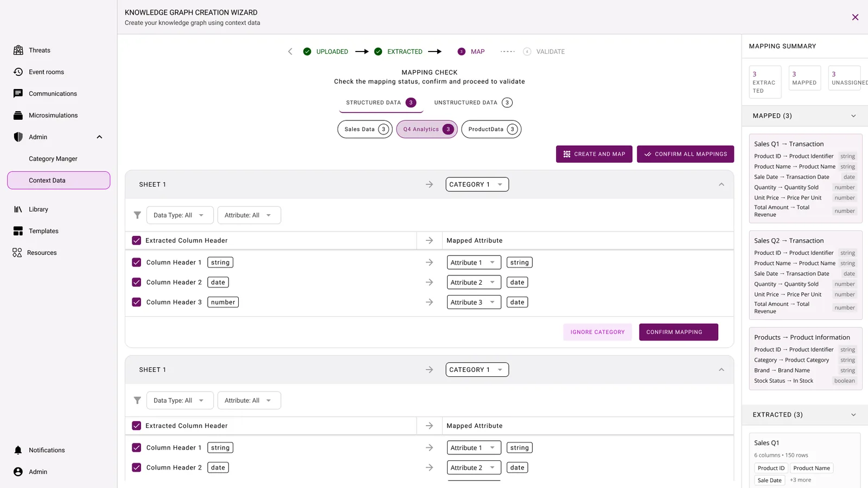868x488 pixels.
Task: Collapse the MAPPED (3) section
Action: (x=853, y=116)
